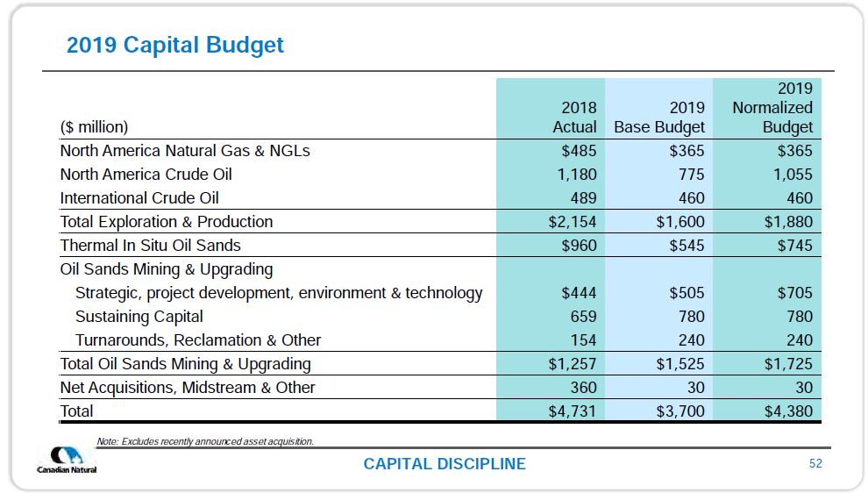Select the '2019 Capital Budget' slide title

pos(175,45)
